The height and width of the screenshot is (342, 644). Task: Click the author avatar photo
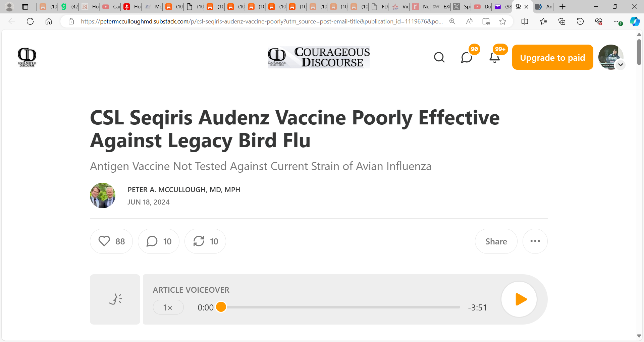point(103,195)
